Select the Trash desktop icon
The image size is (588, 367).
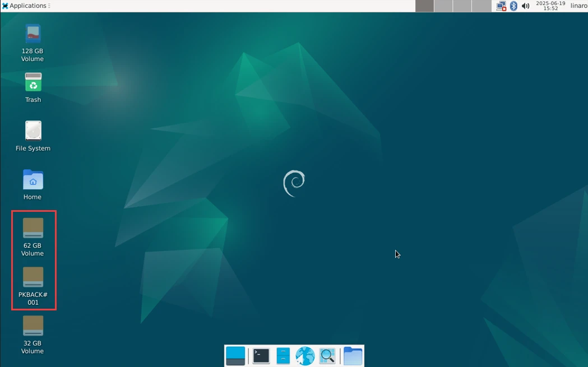point(33,82)
